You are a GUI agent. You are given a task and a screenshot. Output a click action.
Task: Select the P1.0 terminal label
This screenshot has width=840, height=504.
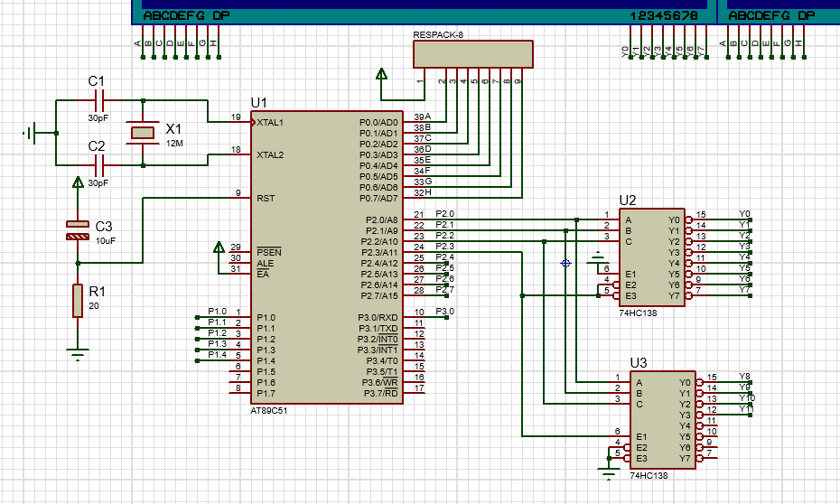point(217,312)
